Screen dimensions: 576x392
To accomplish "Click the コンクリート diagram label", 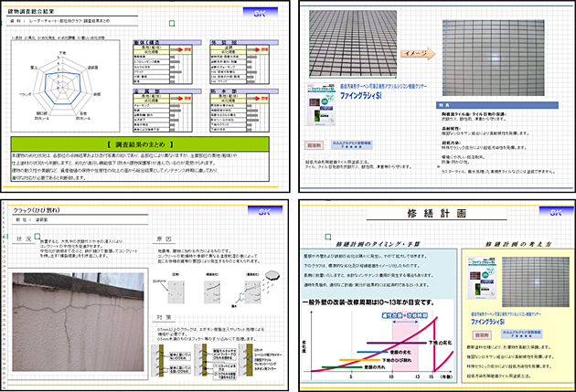I will click(159, 281).
